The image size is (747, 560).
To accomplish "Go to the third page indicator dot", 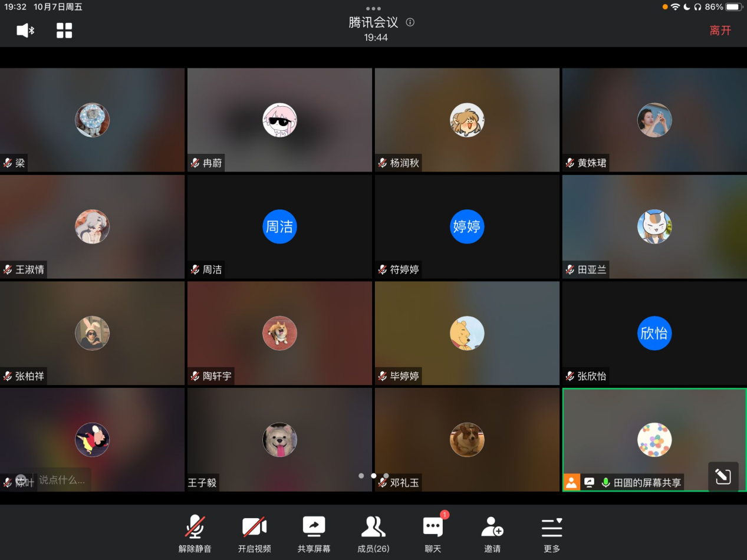I will coord(386,476).
